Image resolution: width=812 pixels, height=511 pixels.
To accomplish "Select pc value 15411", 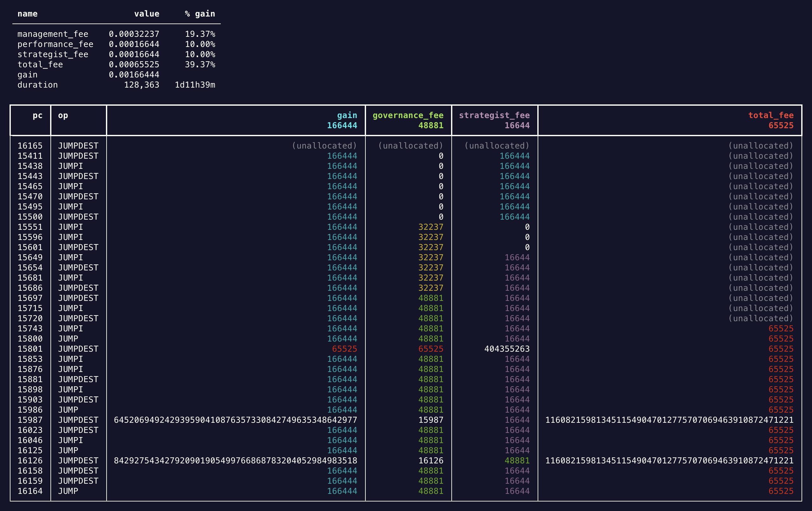I will coord(30,156).
